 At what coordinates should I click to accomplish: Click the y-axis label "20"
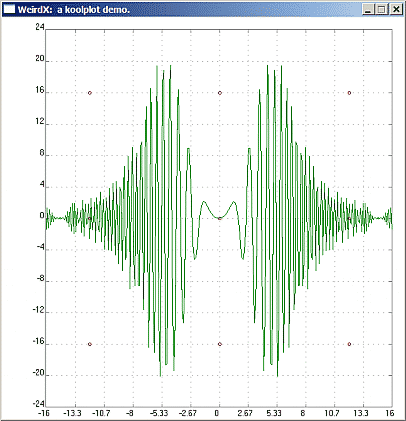tap(40, 59)
